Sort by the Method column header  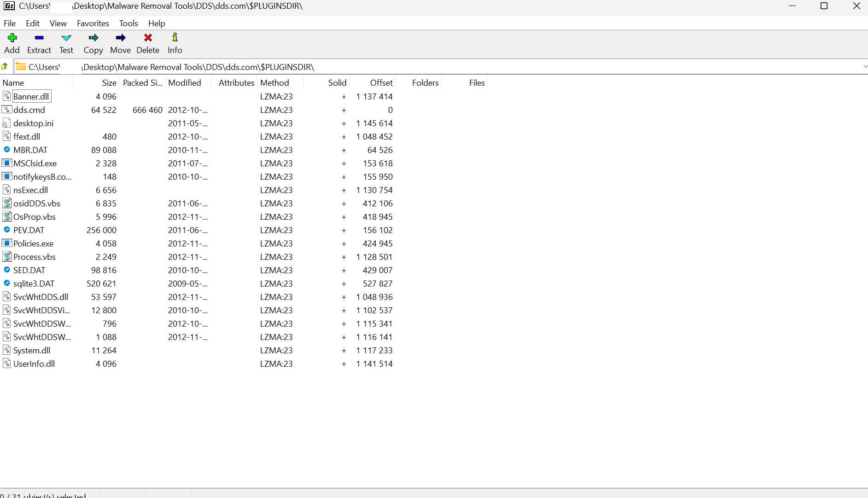[280, 82]
